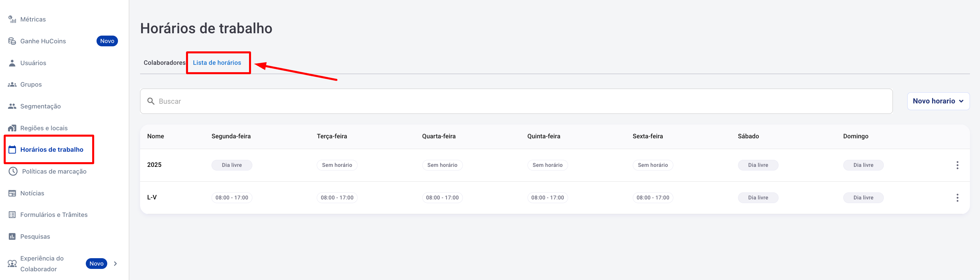Image resolution: width=980 pixels, height=280 pixels.
Task: Select the schedule named 2025
Action: 155,165
